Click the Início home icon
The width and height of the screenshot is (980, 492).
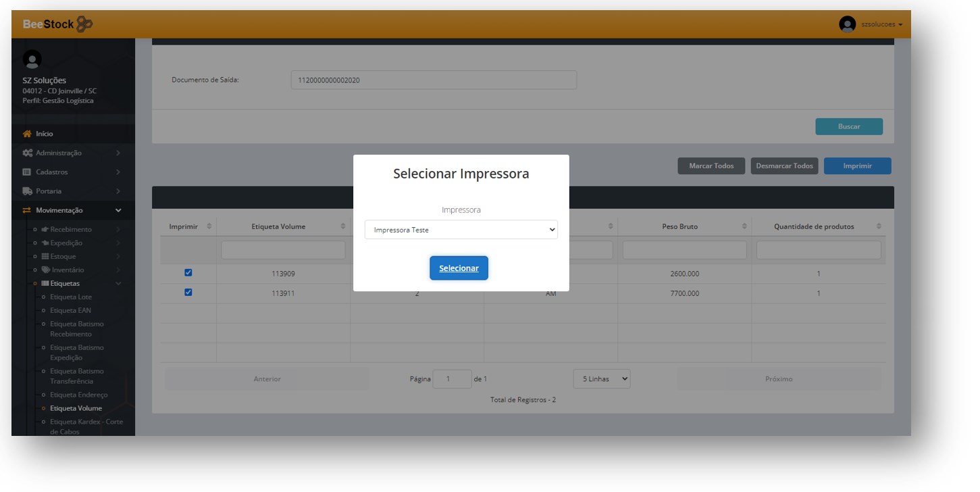28,134
